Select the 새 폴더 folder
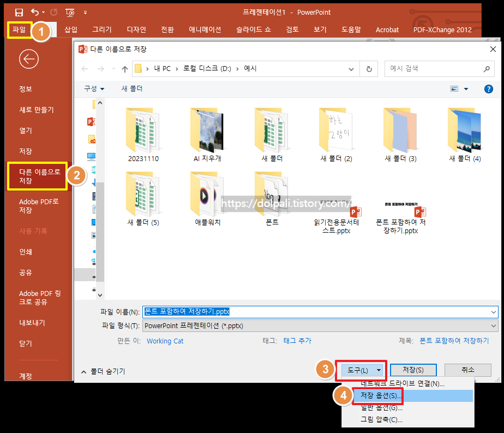Viewport: 504px width, 433px height. coord(272,135)
